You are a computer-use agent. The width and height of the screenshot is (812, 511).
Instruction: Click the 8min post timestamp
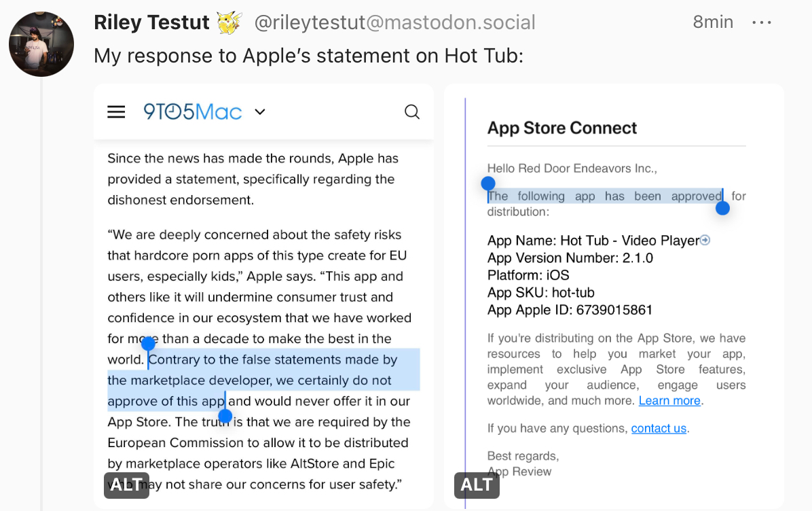pos(713,22)
